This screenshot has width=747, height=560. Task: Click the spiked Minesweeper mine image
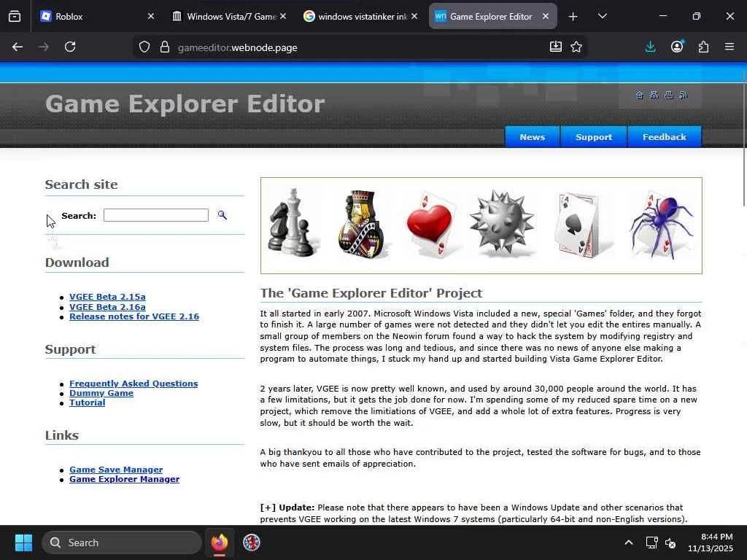502,222
